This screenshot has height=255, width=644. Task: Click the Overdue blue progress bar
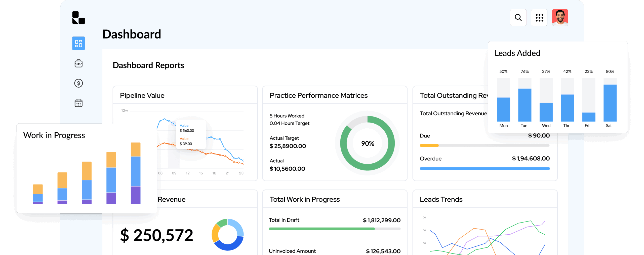click(x=484, y=168)
